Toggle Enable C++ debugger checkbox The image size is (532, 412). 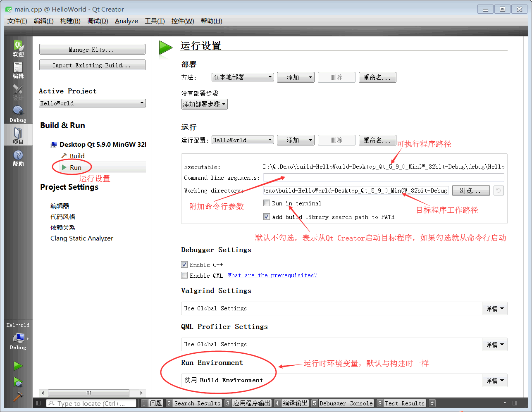point(184,264)
